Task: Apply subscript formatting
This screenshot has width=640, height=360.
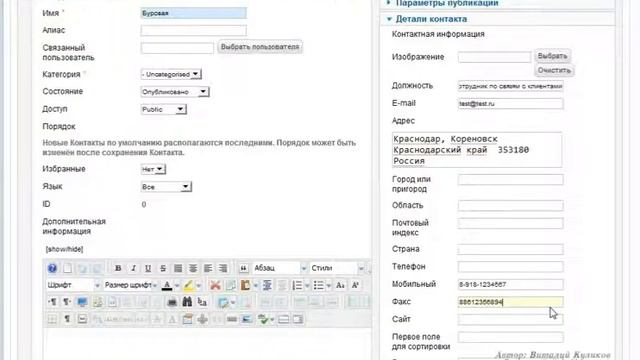Action: click(340, 285)
